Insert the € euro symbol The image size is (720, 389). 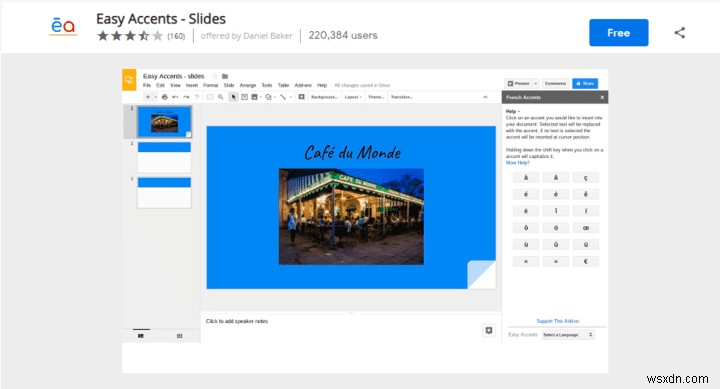(585, 261)
